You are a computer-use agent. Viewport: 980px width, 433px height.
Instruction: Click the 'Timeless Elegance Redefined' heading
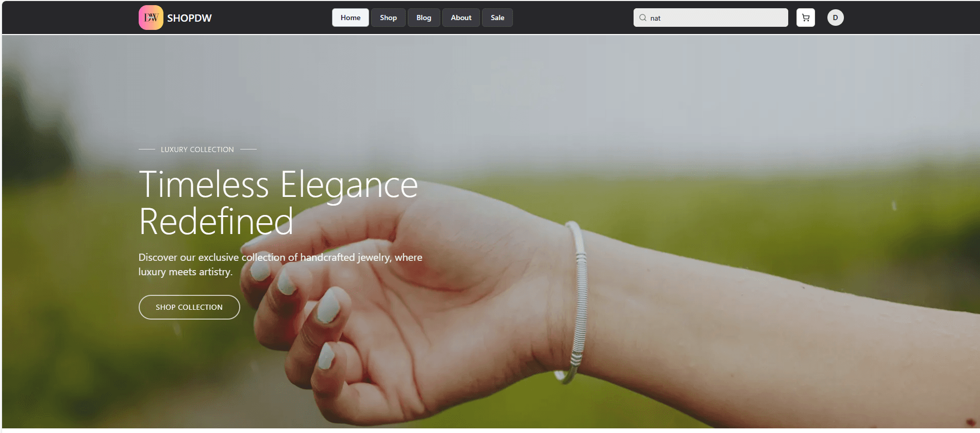pyautogui.click(x=278, y=203)
